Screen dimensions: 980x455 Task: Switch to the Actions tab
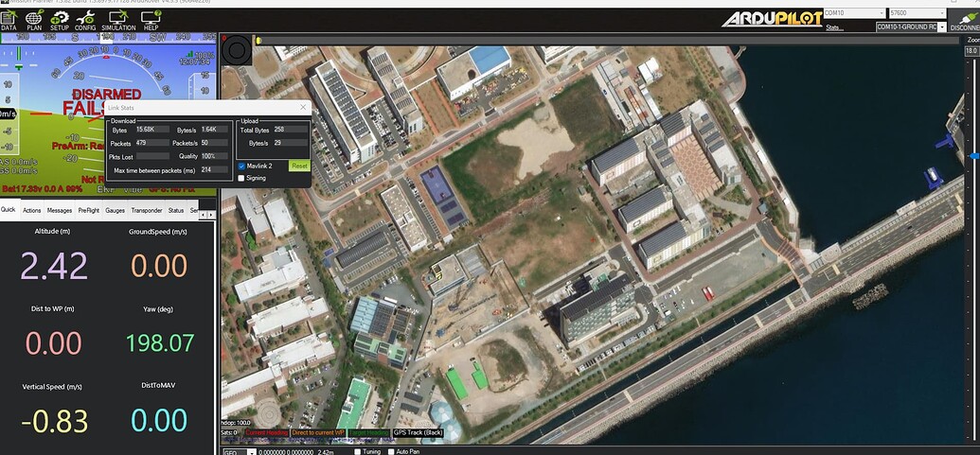click(32, 210)
